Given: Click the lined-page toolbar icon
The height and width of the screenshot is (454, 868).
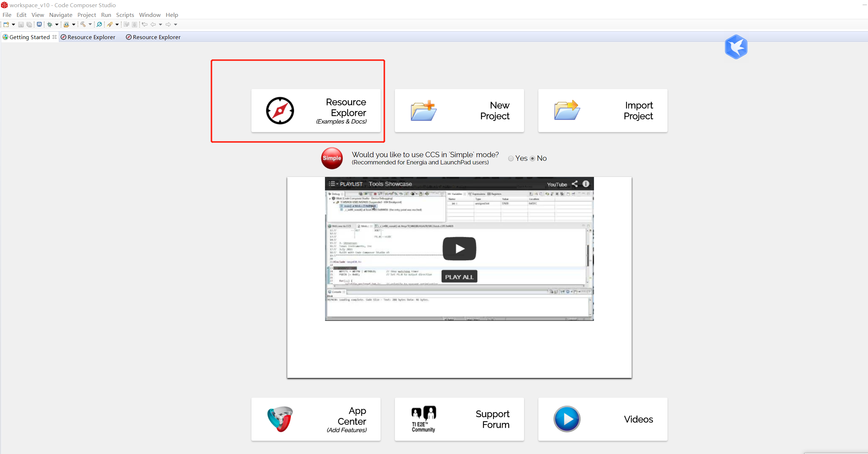Looking at the screenshot, I should 135,24.
